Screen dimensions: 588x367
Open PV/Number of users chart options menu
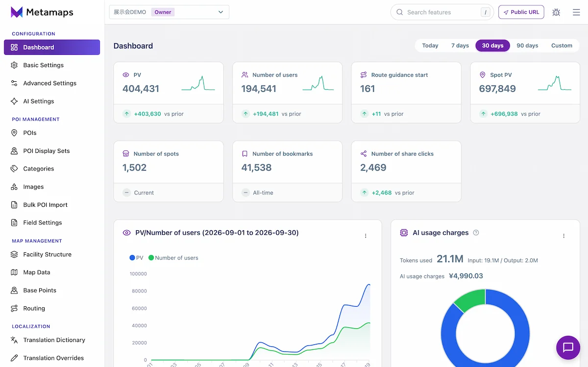(x=366, y=236)
